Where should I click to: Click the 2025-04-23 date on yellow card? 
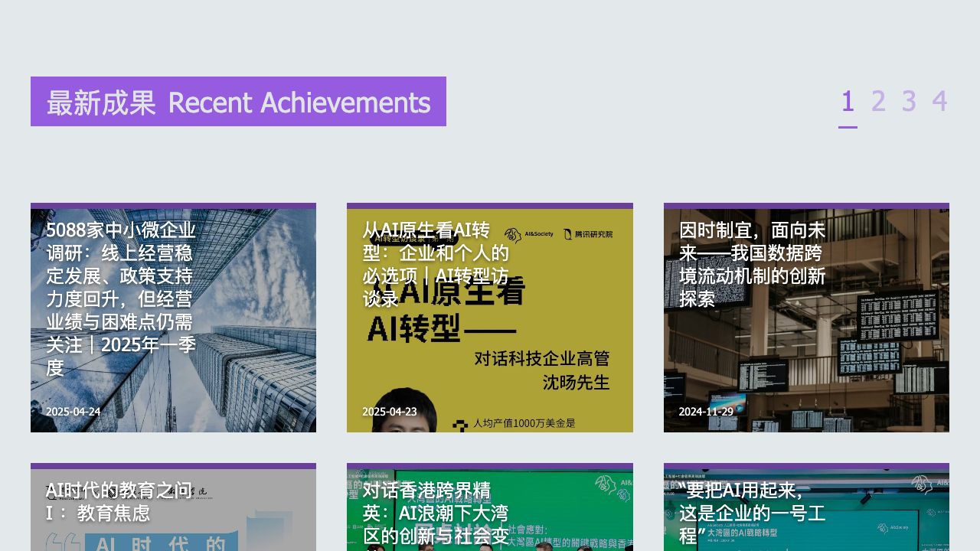click(x=389, y=412)
